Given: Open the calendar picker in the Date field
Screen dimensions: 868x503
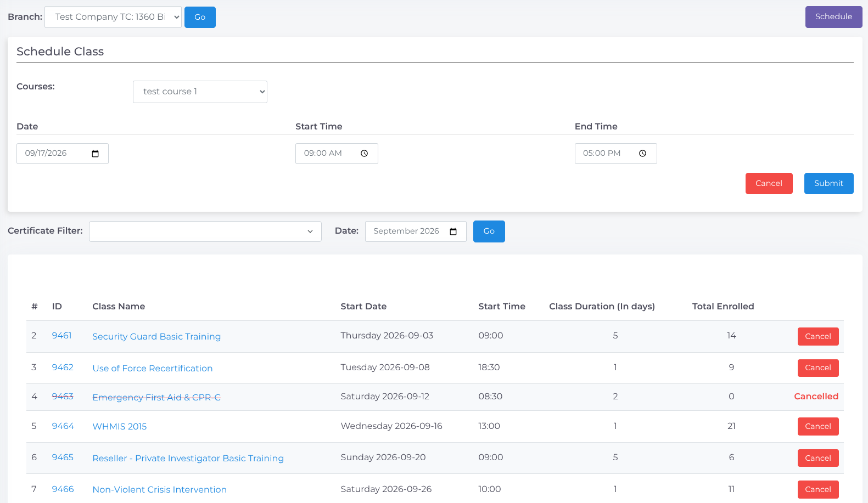Looking at the screenshot, I should (x=95, y=154).
